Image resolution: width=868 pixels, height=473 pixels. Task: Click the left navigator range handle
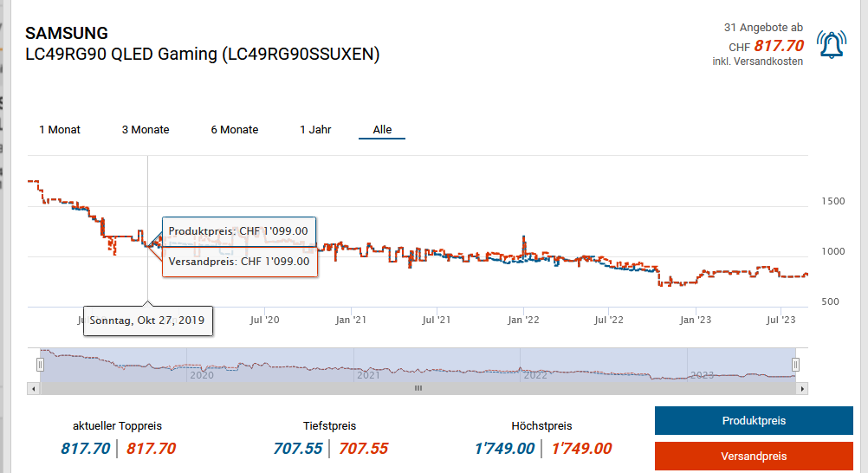point(40,365)
